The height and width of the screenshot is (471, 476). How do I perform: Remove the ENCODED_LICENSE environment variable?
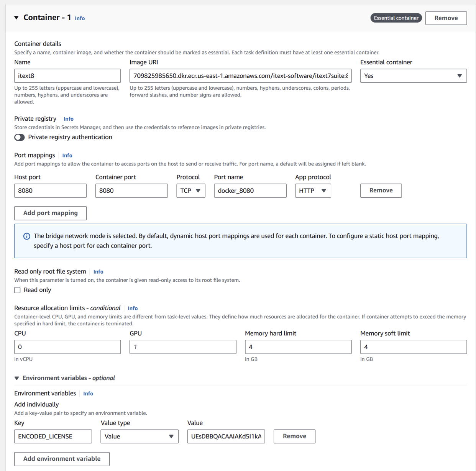pyautogui.click(x=294, y=436)
